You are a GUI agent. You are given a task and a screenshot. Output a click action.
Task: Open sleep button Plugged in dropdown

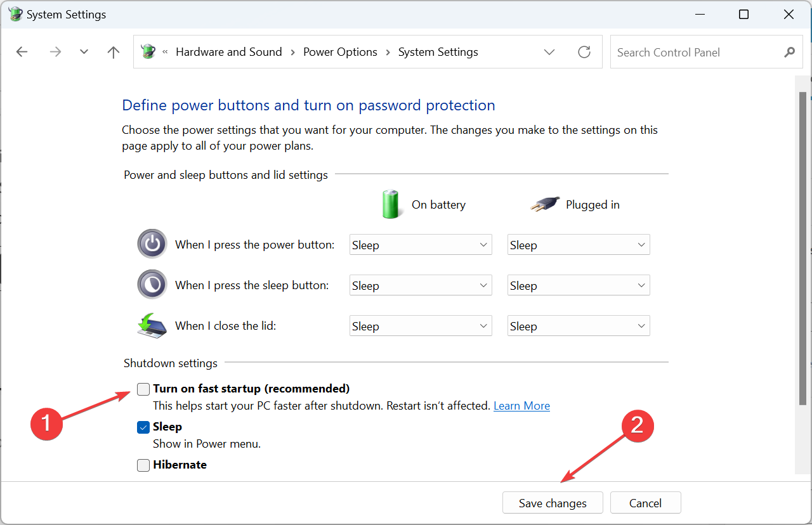pyautogui.click(x=579, y=285)
